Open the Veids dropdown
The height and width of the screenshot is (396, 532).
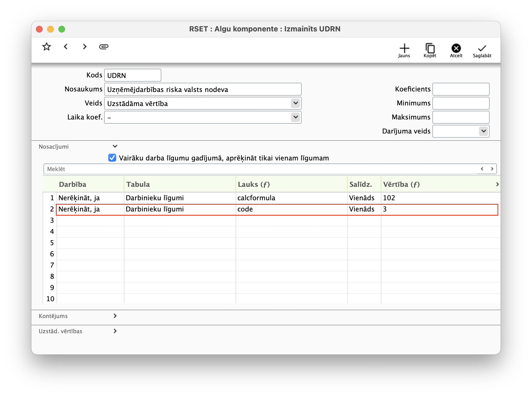(x=295, y=103)
